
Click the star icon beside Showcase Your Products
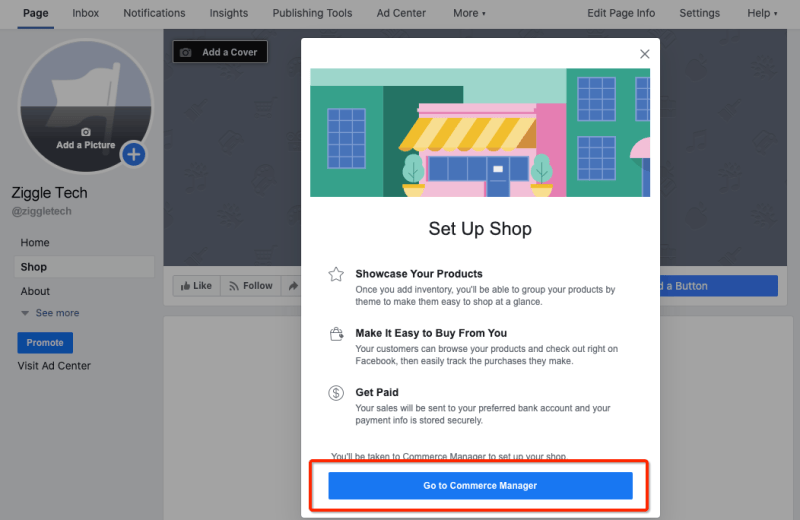(336, 275)
